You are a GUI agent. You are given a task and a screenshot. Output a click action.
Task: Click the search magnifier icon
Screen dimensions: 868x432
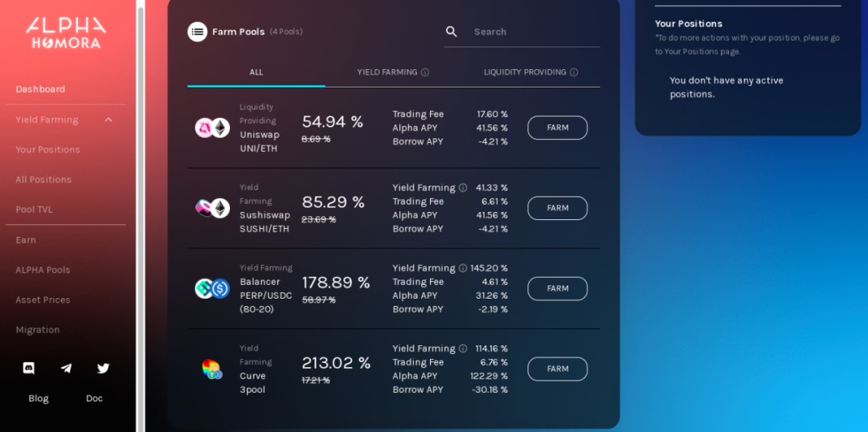point(452,31)
